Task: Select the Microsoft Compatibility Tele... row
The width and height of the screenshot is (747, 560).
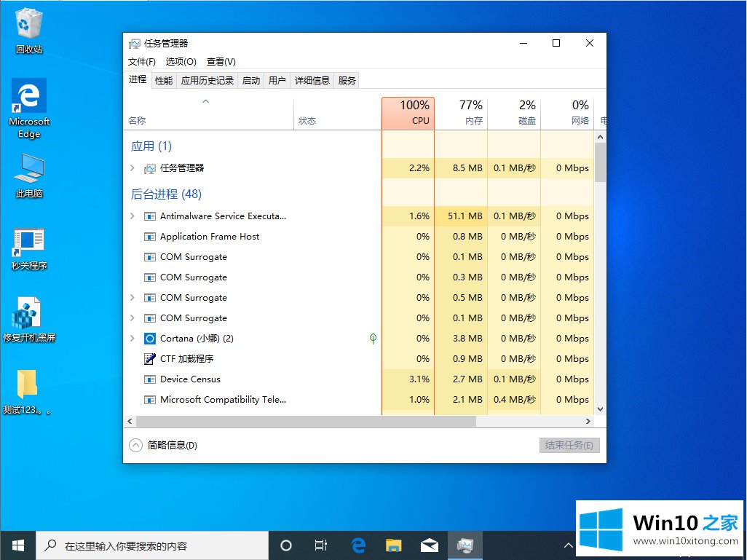Action: [359, 400]
